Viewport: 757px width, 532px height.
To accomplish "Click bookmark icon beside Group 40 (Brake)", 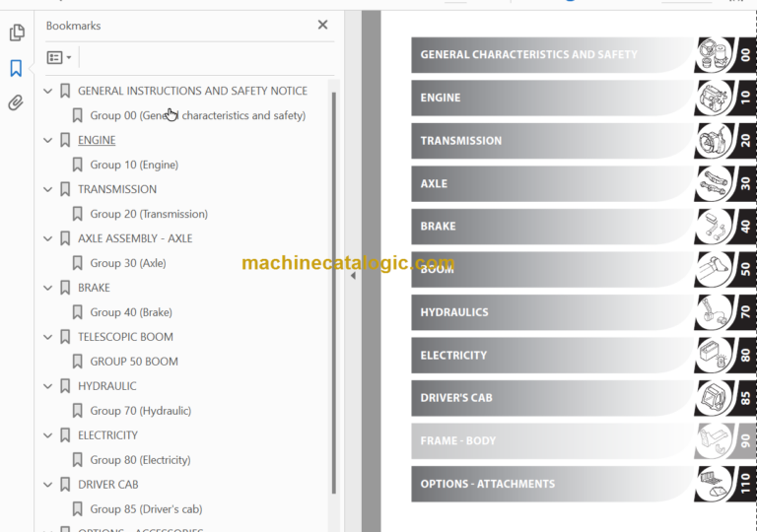I will 77,312.
